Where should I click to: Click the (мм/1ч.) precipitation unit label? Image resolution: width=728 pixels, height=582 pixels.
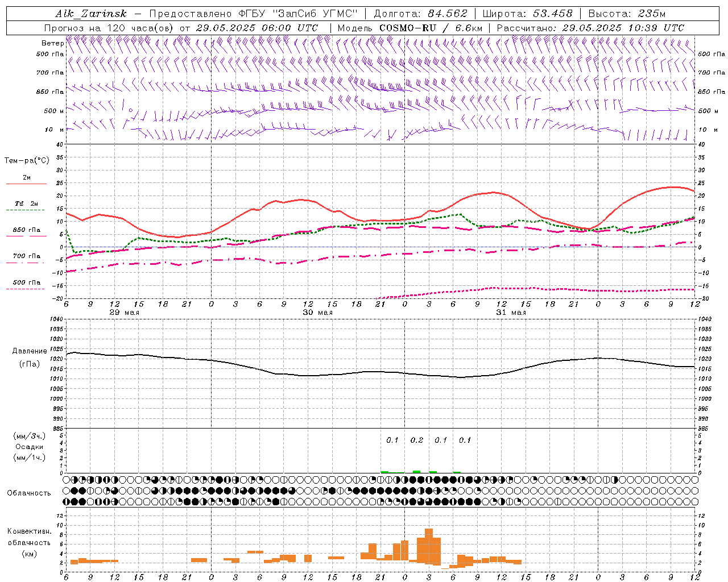pos(30,458)
